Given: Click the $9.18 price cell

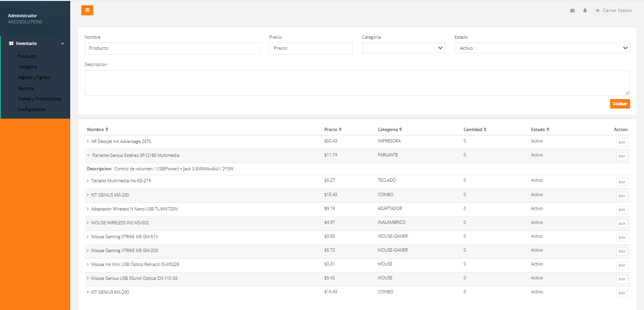Looking at the screenshot, I should 329,209.
